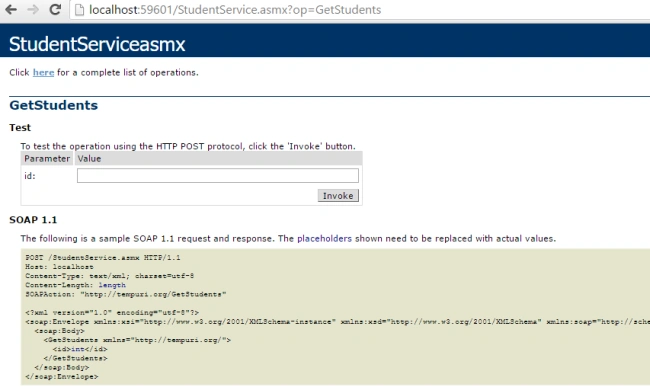Click the StudentServiceasmx page title
650x387 pixels.
(97, 44)
